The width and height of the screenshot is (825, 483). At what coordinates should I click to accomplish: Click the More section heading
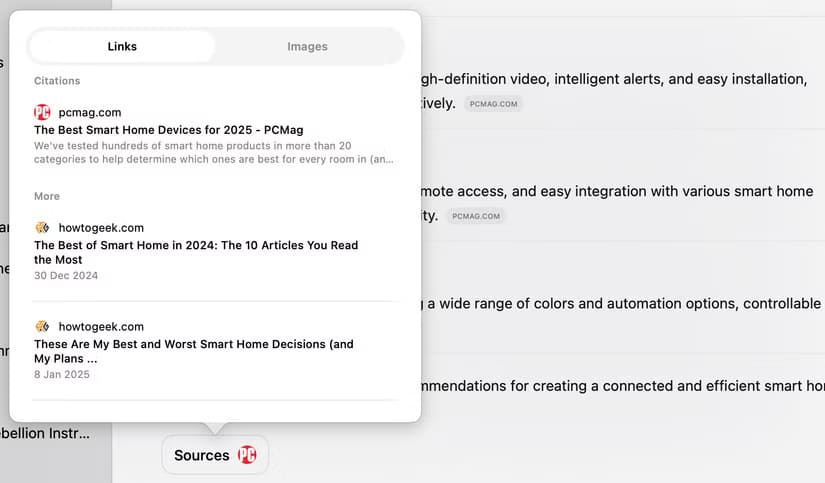(47, 196)
